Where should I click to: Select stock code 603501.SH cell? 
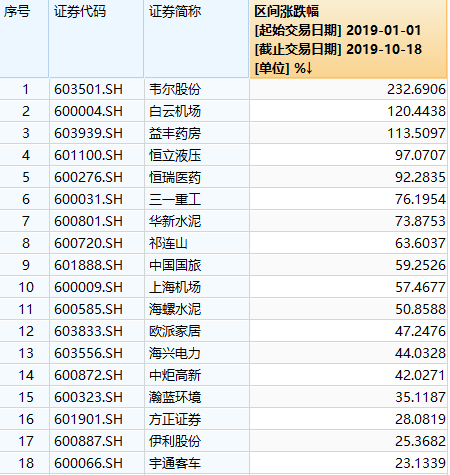(x=96, y=89)
